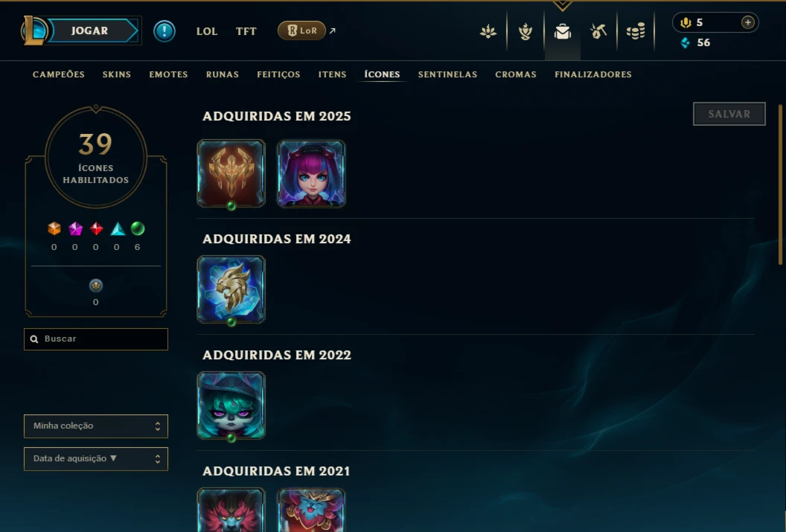This screenshot has height=532, width=786.
Task: Open the notifications exclamation icon
Action: [x=164, y=31]
